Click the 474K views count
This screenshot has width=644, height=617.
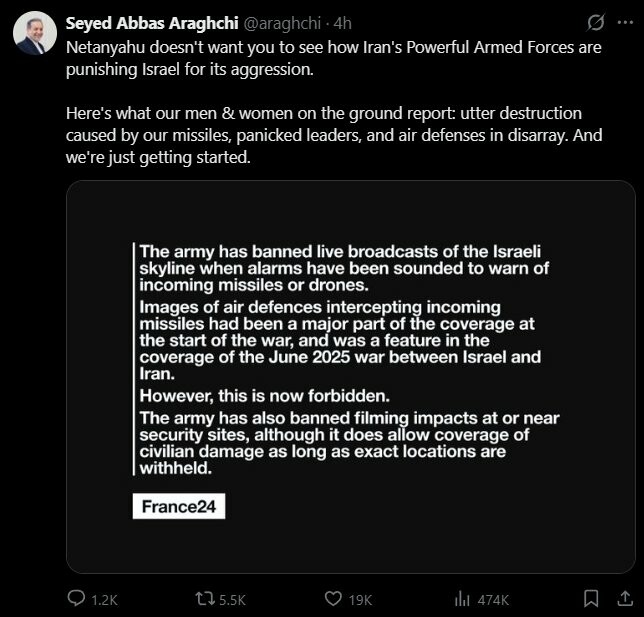492,600
